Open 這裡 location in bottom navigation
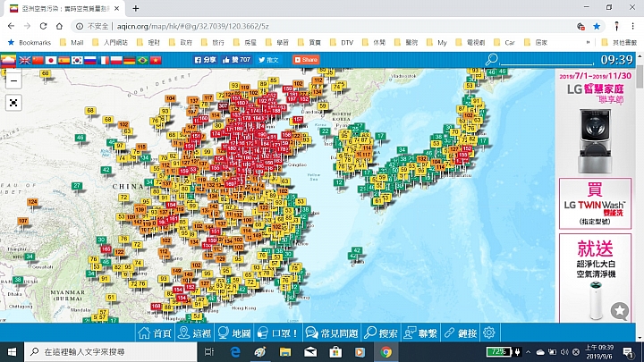644x362 pixels. tap(194, 333)
